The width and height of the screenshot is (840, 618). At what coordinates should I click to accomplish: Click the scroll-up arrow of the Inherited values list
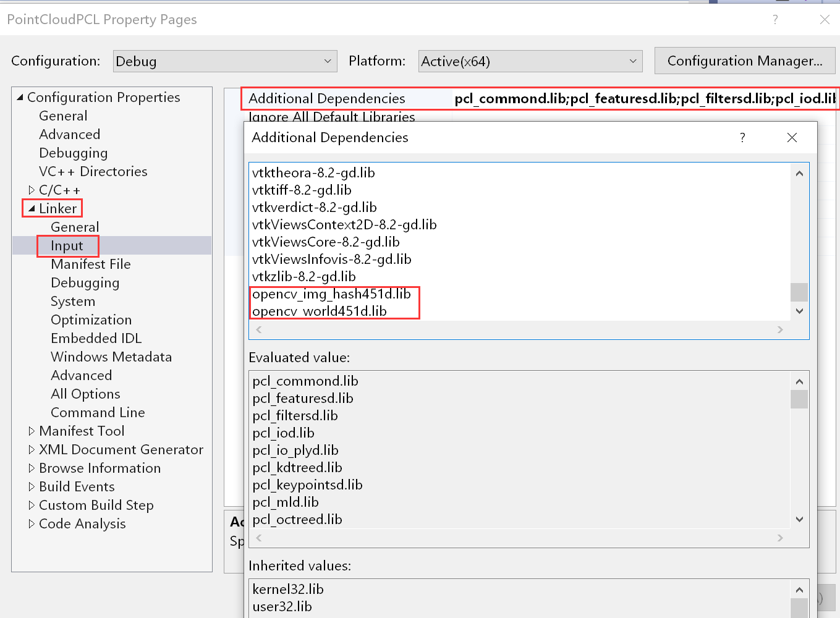coord(799,589)
